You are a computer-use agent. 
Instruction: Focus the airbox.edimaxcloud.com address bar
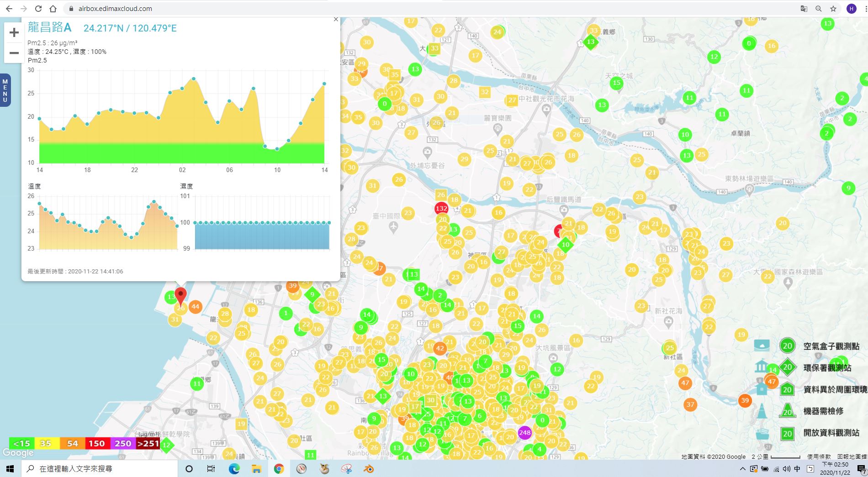tap(429, 9)
